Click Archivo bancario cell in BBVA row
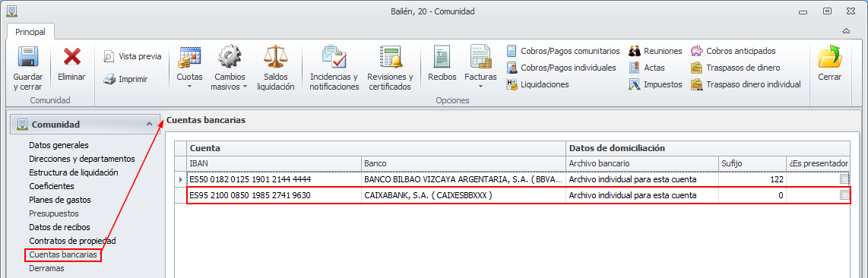Viewport: 868px width, 278px height. pyautogui.click(x=642, y=179)
